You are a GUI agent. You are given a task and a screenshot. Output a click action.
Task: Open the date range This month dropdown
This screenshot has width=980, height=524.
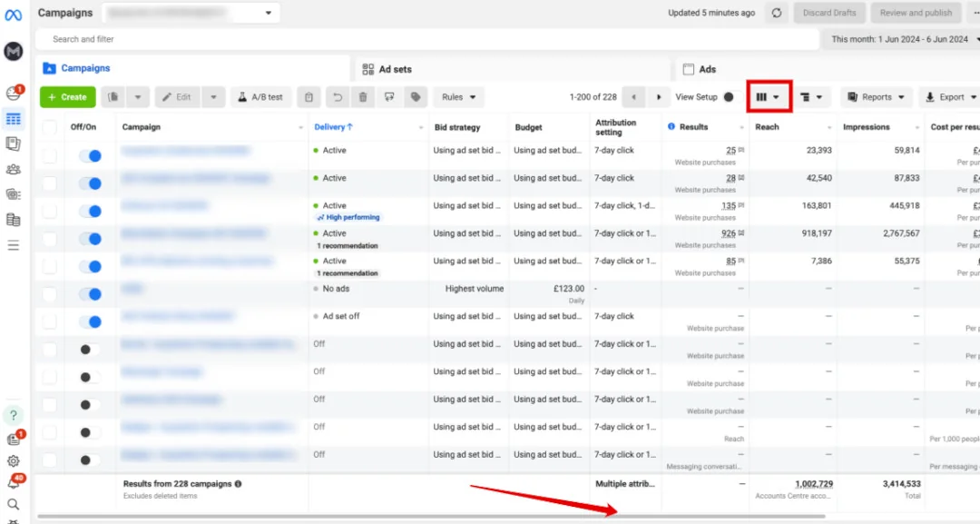(x=901, y=39)
